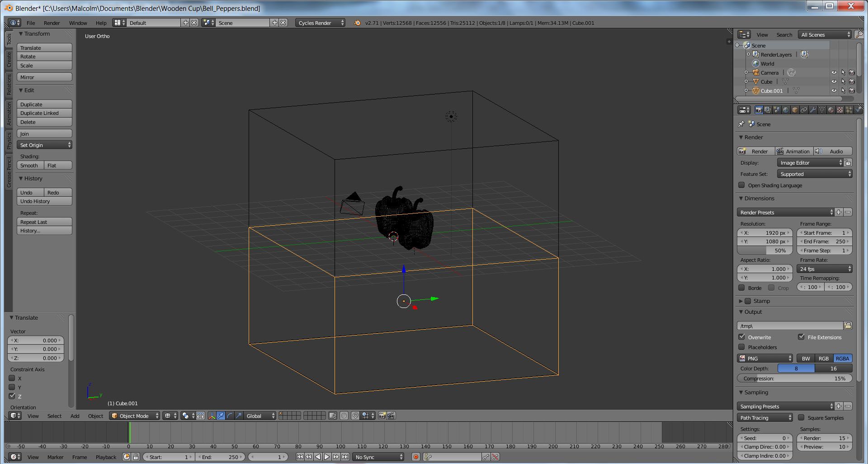The height and width of the screenshot is (464, 868).
Task: Click the Smooth shading button
Action: coord(30,165)
